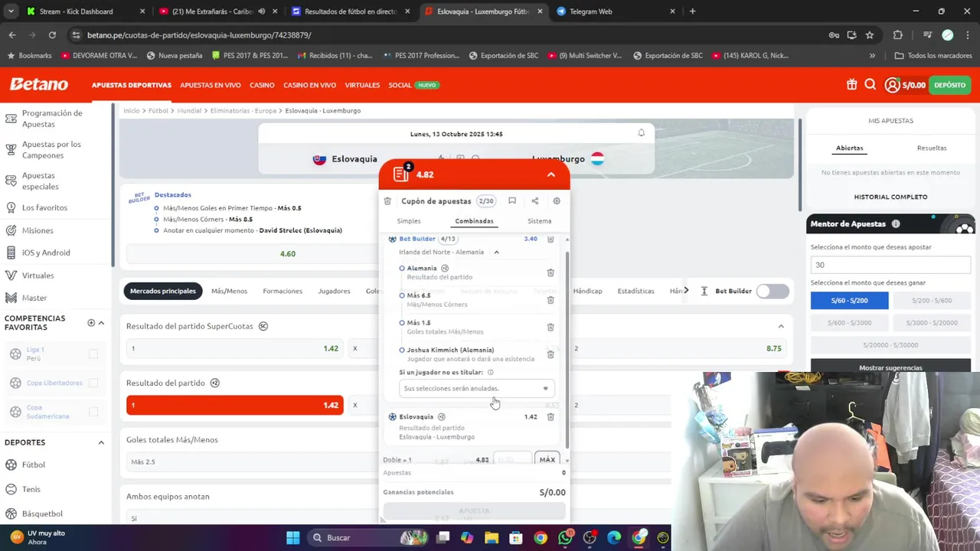Click the bet amount field showing 30
Screen dimensions: 980x551
click(x=890, y=265)
